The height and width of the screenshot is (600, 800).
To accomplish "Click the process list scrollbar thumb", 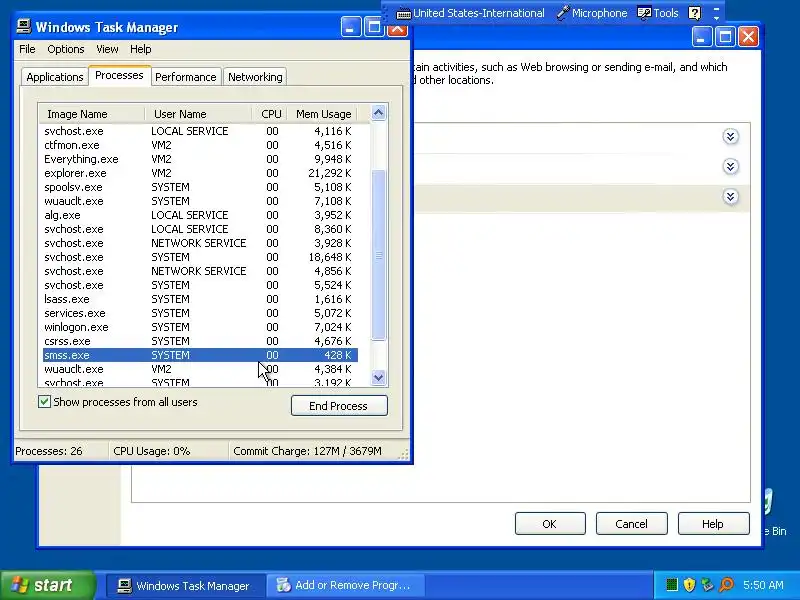I will tap(379, 255).
